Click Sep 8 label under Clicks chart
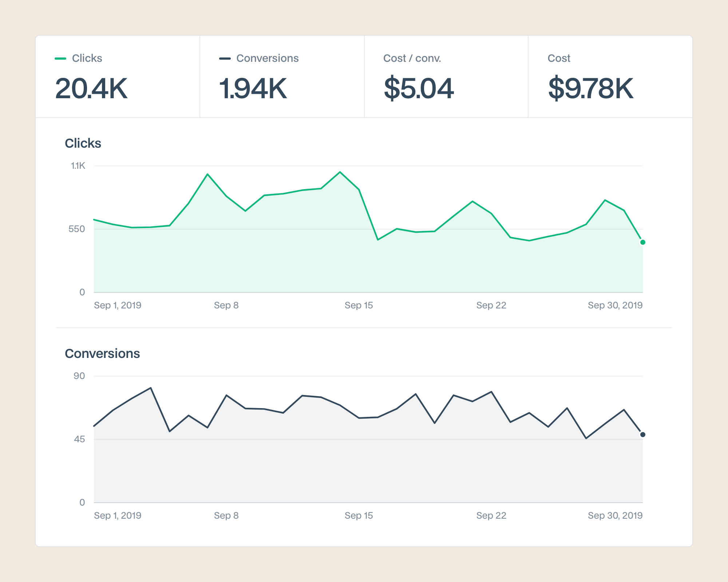 pos(226,305)
